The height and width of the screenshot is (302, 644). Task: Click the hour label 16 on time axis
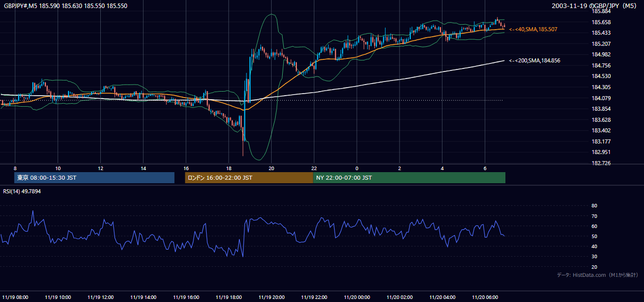pyautogui.click(x=186, y=168)
